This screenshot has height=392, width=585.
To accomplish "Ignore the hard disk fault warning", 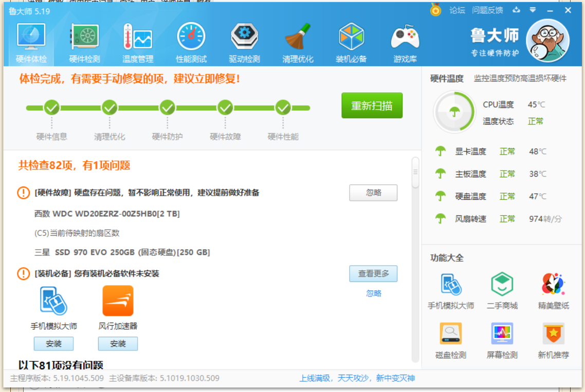I will coord(373,193).
